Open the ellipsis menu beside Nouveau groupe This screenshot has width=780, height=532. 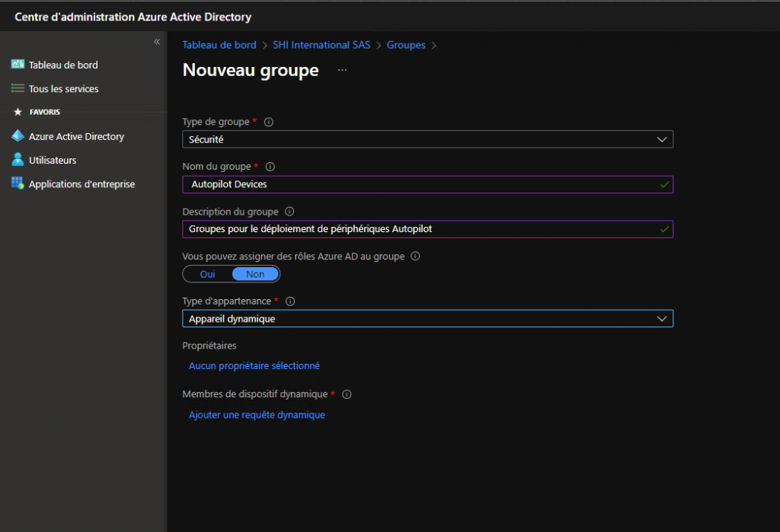(x=342, y=70)
